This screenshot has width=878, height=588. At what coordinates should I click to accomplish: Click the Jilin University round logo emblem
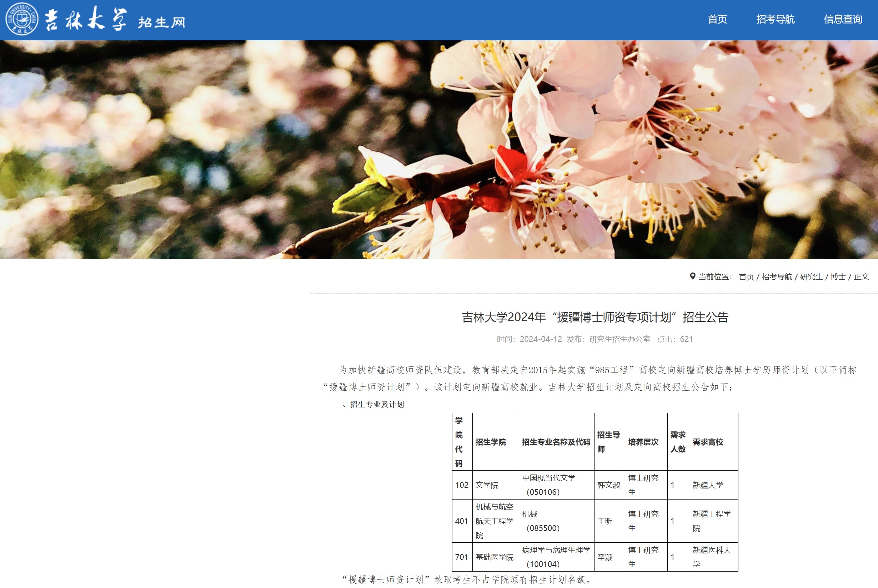pyautogui.click(x=22, y=19)
